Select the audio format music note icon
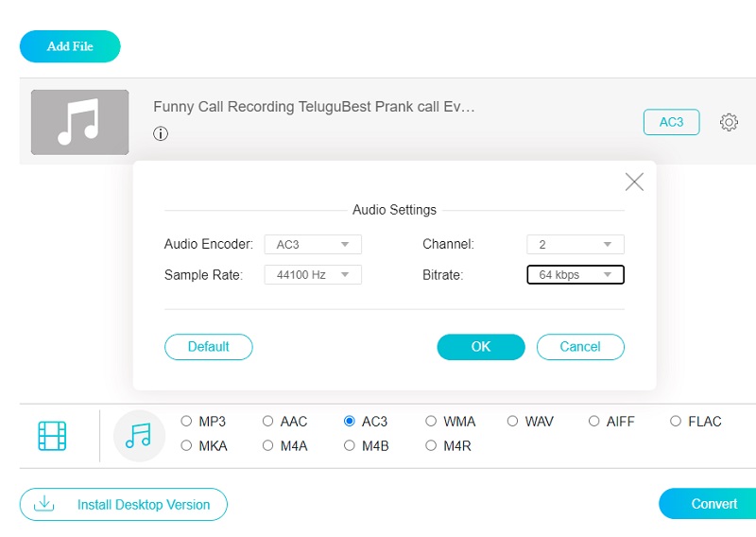 pos(138,435)
